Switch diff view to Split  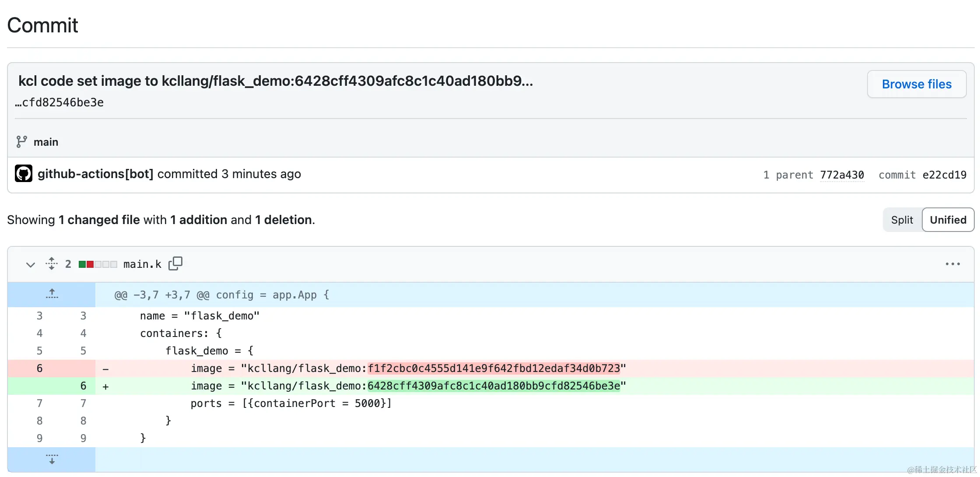pos(902,220)
